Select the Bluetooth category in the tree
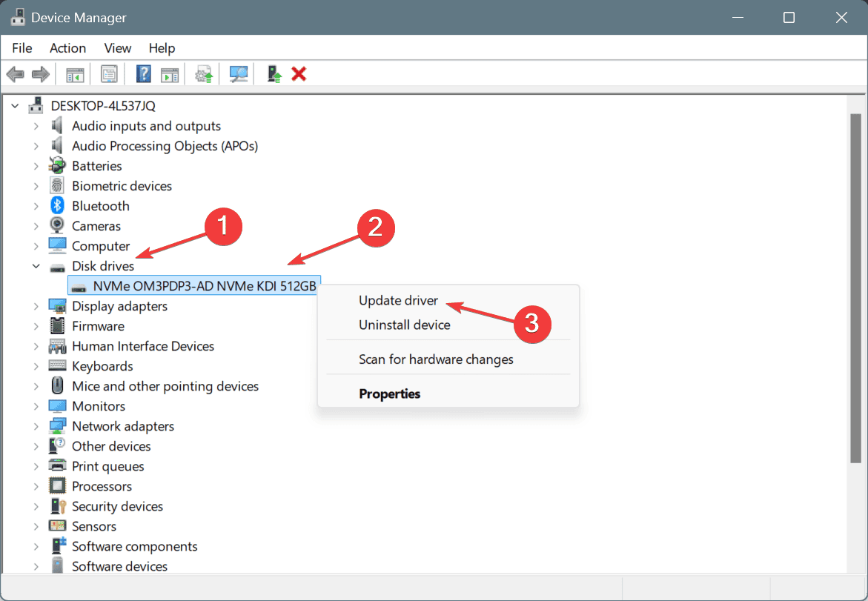Image resolution: width=868 pixels, height=601 pixels. point(99,205)
